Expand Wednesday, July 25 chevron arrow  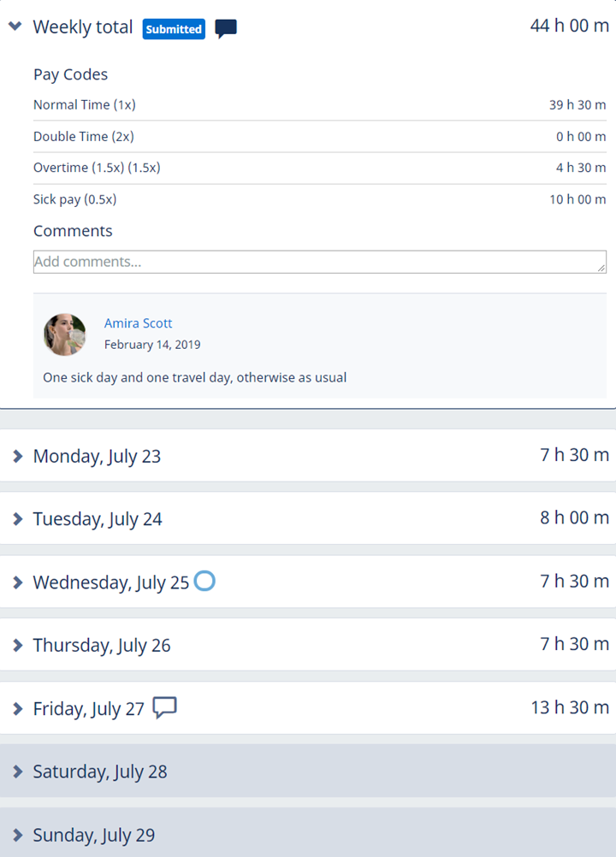[18, 582]
